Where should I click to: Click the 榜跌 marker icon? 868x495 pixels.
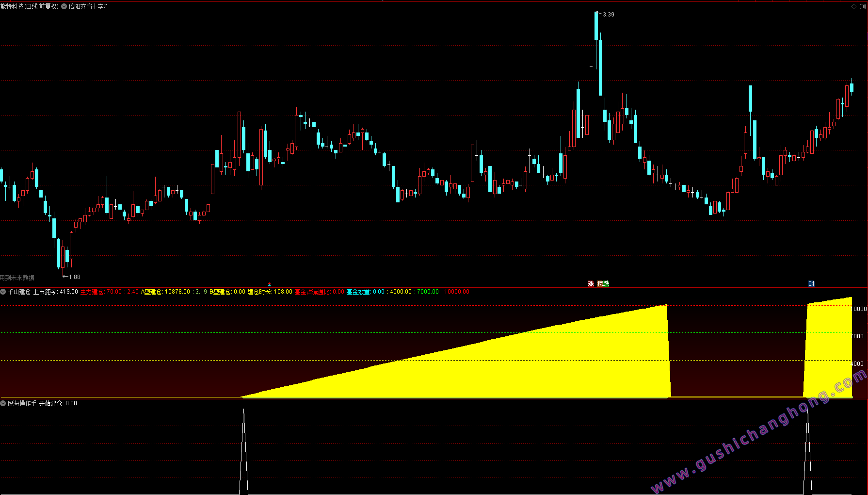603,284
